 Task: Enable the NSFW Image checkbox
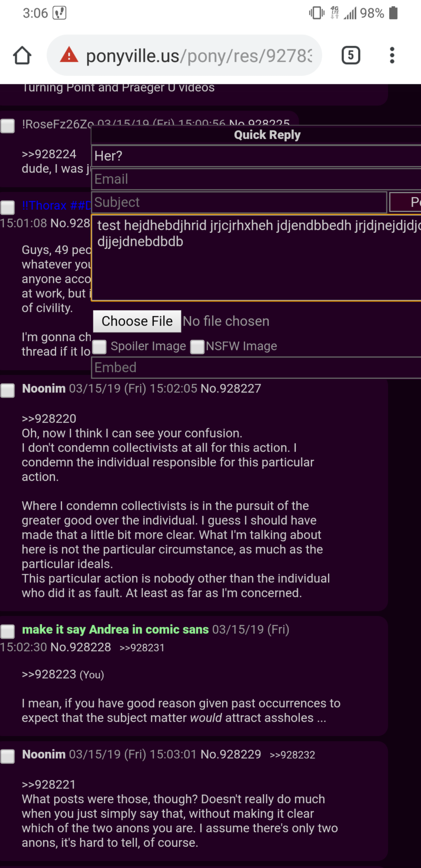pyautogui.click(x=197, y=347)
